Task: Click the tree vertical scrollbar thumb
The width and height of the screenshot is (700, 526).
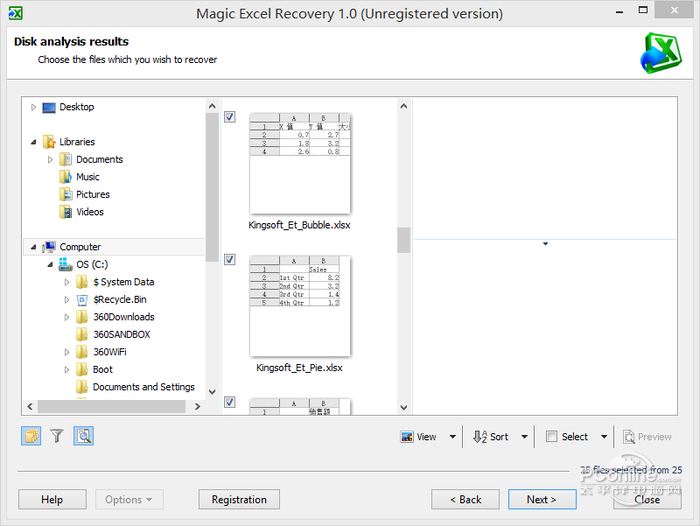Action: 212,187
